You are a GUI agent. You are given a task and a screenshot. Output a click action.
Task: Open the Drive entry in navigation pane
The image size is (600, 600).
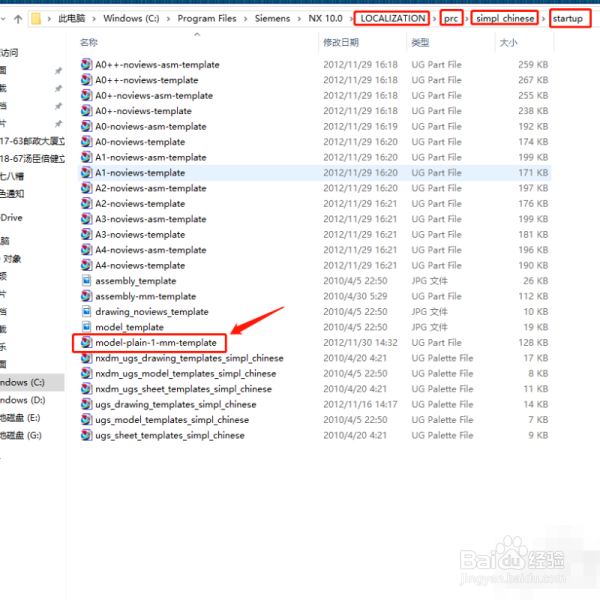click(x=11, y=218)
